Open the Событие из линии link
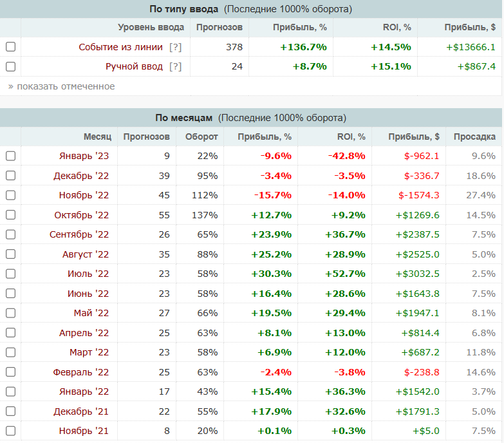Screen dimensions: 504x443 (x=121, y=47)
